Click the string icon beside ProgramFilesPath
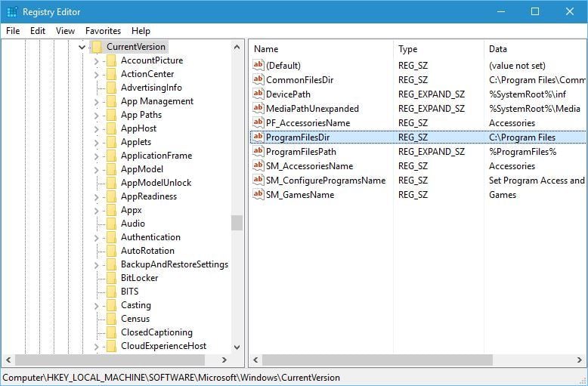588x386 pixels. tap(258, 151)
